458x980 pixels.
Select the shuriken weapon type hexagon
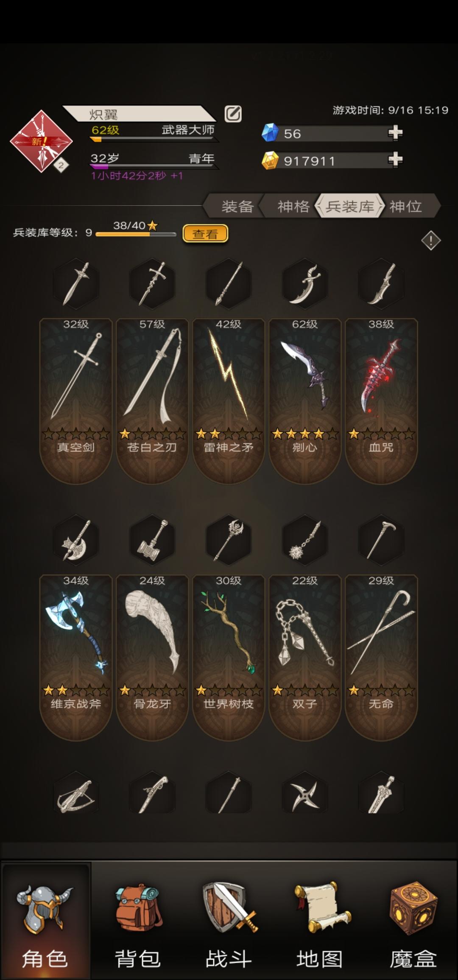coord(305,794)
